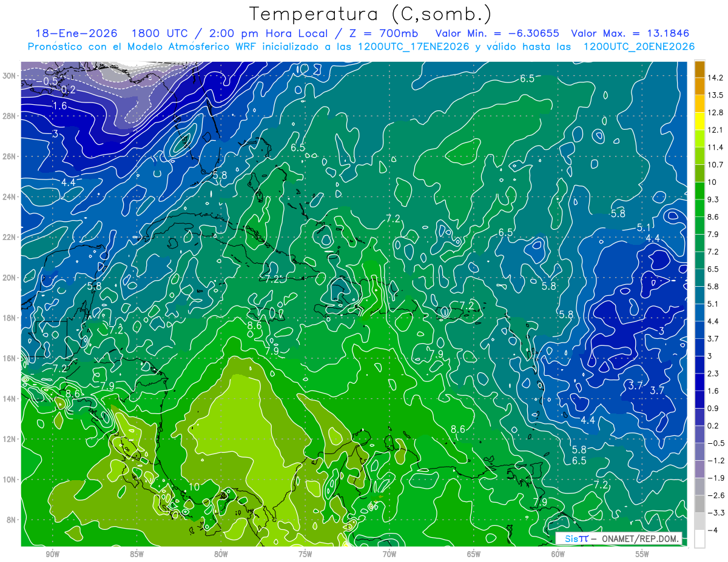
Task: Click the longitude axis label "55W"
Action: tap(642, 554)
